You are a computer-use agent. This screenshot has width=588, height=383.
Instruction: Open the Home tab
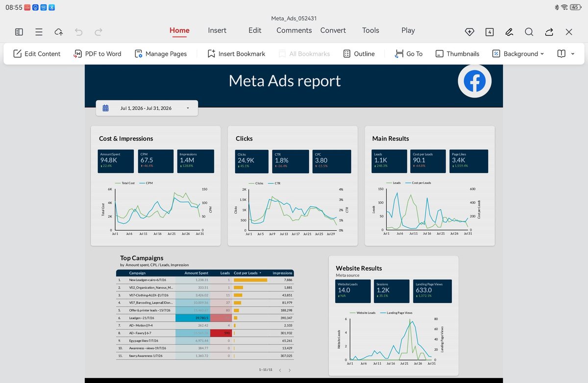[179, 30]
